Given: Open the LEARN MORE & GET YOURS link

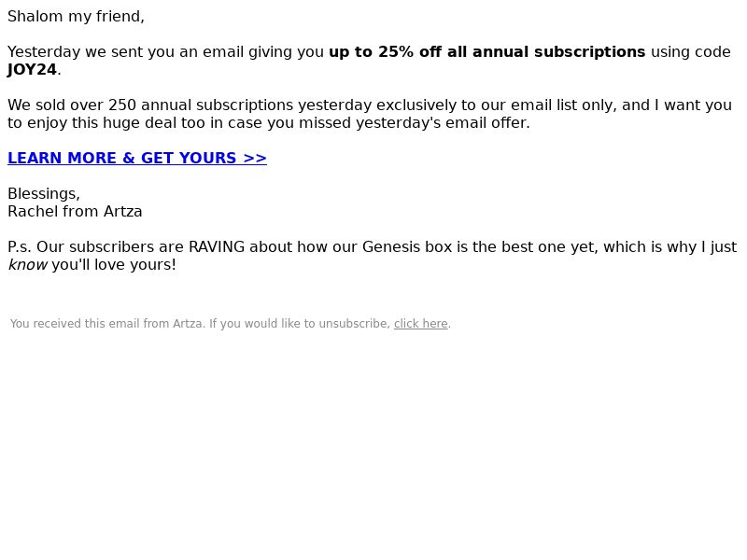Looking at the screenshot, I should click(137, 158).
